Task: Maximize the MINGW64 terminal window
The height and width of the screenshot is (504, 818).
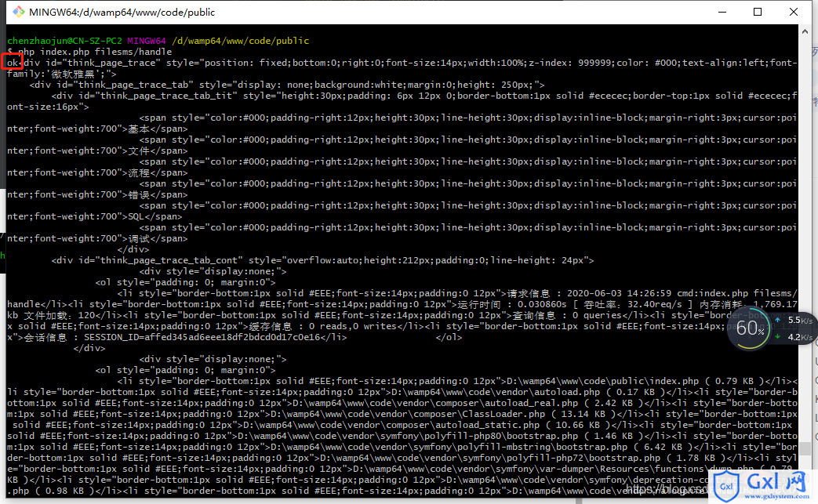Action: click(x=758, y=12)
